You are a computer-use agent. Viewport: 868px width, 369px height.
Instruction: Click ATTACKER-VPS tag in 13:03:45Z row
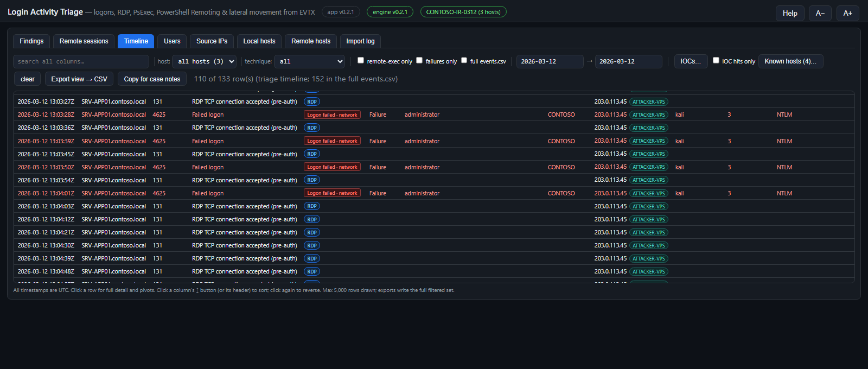tap(649, 154)
